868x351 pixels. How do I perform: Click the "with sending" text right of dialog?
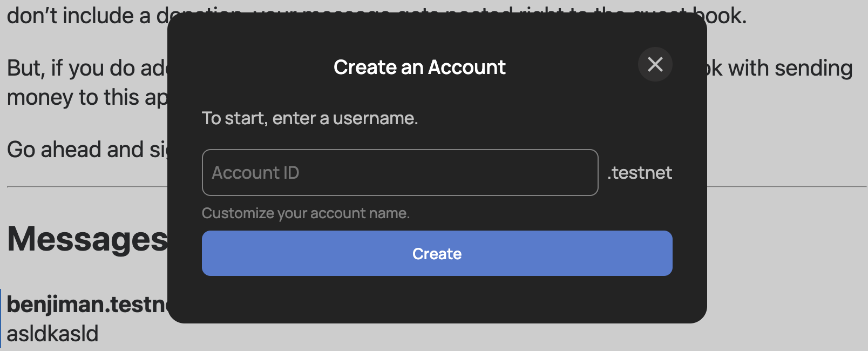pyautogui.click(x=789, y=69)
